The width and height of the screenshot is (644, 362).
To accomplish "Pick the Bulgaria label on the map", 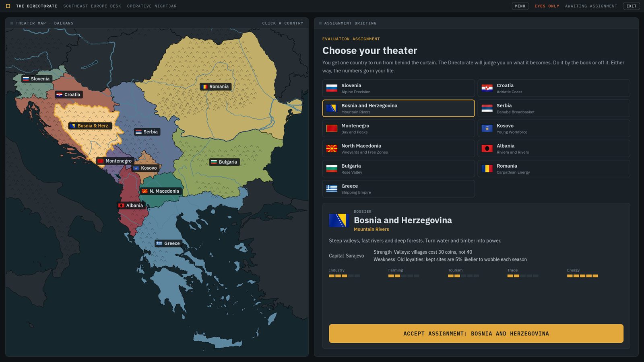I will 225,162.
